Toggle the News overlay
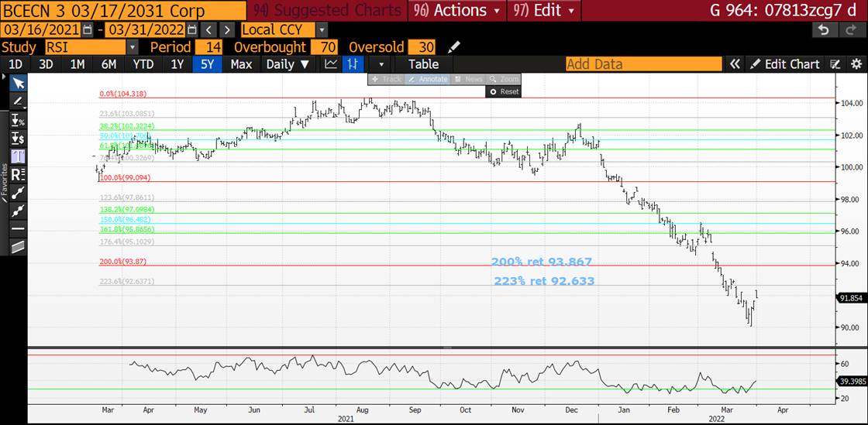This screenshot has width=868, height=425. [x=468, y=79]
